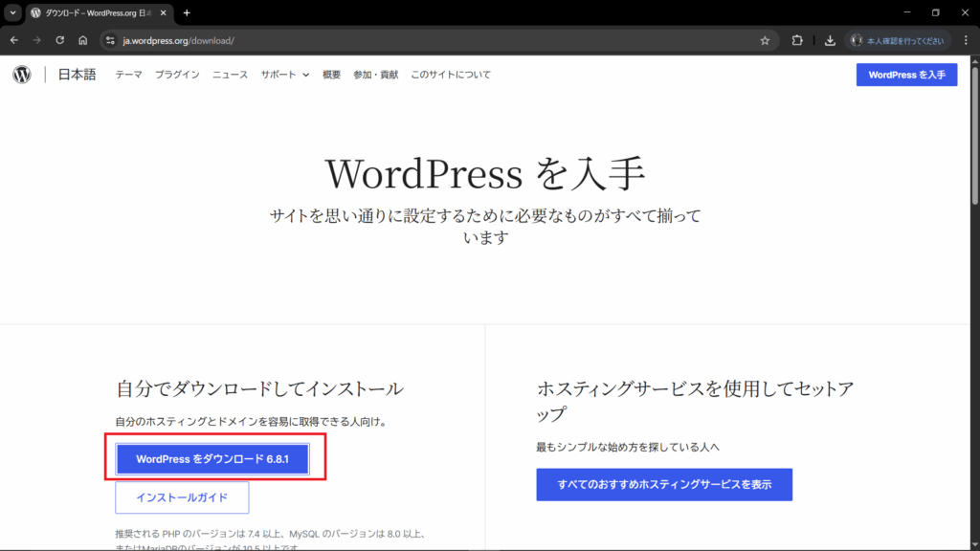This screenshot has height=551, width=980.
Task: Expand the サポート menu
Action: click(x=285, y=75)
